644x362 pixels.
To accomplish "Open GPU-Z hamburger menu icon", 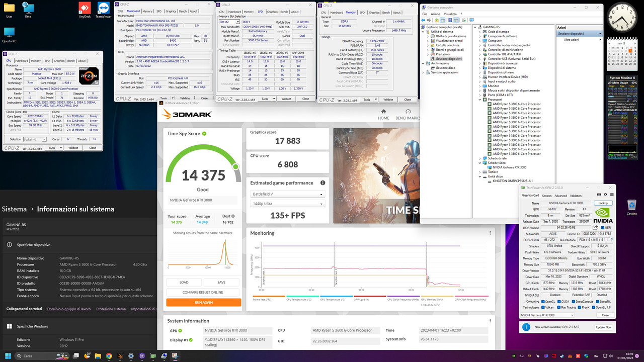I will coord(612,195).
